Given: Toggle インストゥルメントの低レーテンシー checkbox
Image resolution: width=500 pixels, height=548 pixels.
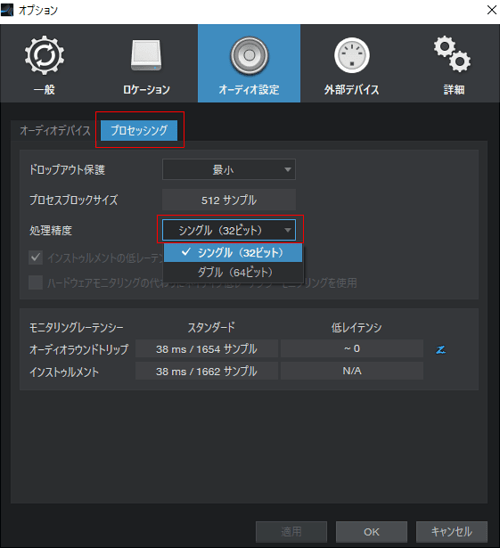Looking at the screenshot, I should pyautogui.click(x=36, y=258).
